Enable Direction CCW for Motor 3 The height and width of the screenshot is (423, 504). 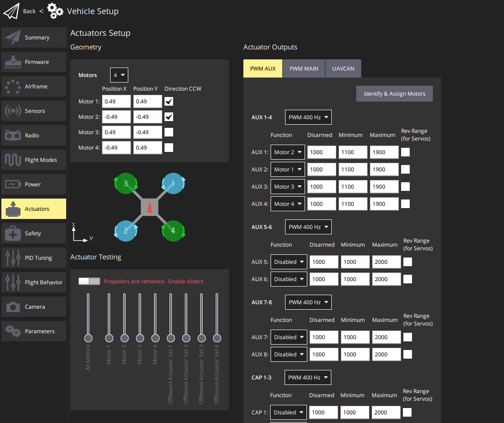pyautogui.click(x=169, y=132)
